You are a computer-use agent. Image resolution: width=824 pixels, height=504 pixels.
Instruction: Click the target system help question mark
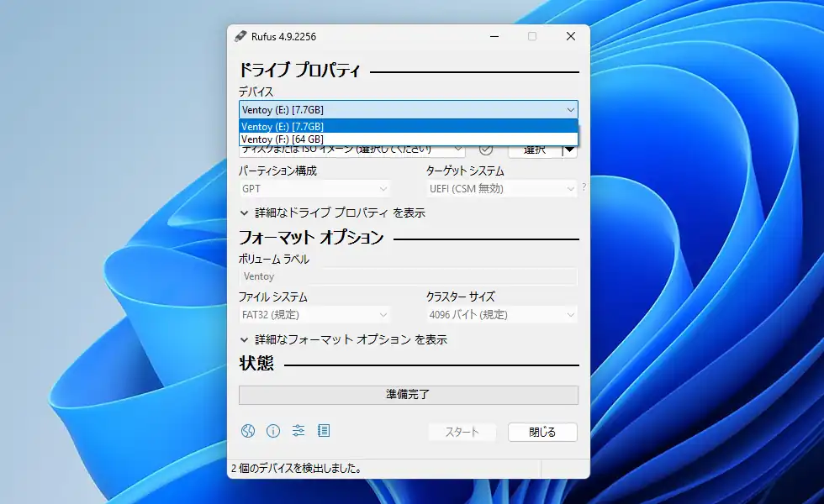click(x=584, y=186)
